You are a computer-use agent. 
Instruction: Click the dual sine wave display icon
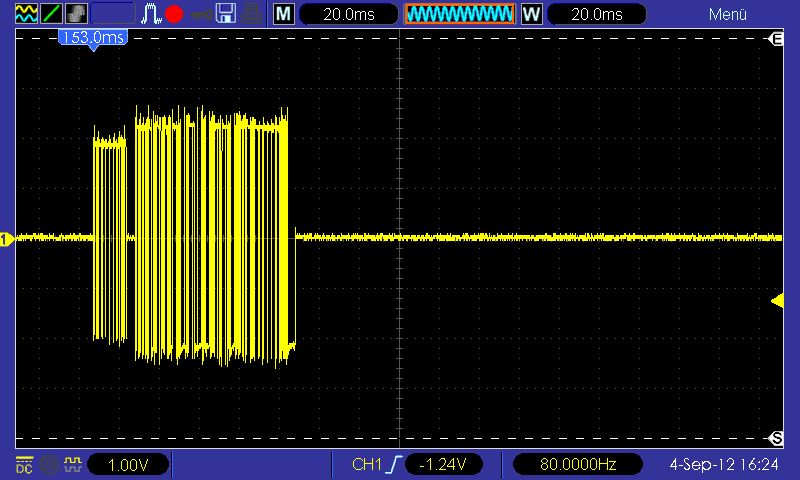click(26, 14)
